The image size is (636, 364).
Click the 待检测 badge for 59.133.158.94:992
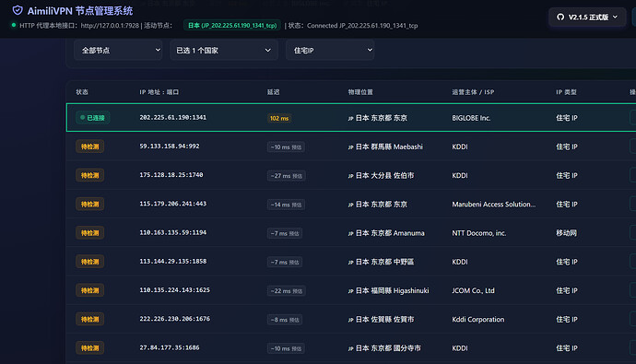(x=89, y=147)
